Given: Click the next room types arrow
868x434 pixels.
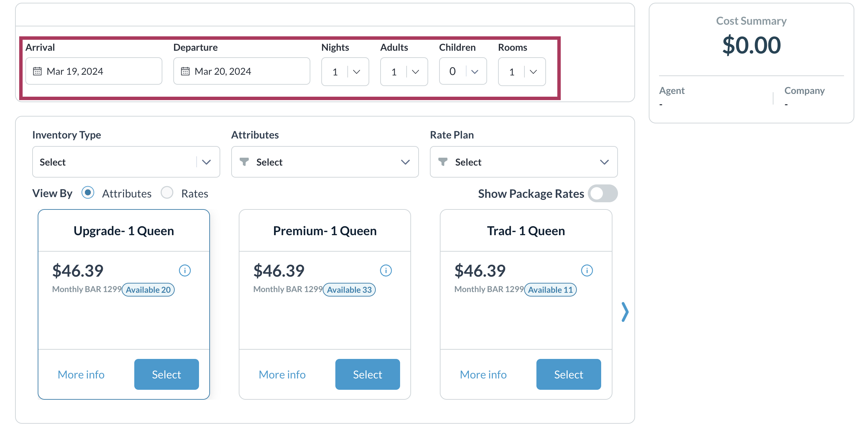Looking at the screenshot, I should coord(625,312).
